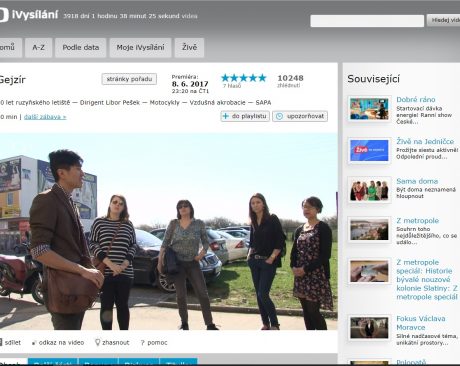
Task: Click the video search input field
Action: [367, 21]
